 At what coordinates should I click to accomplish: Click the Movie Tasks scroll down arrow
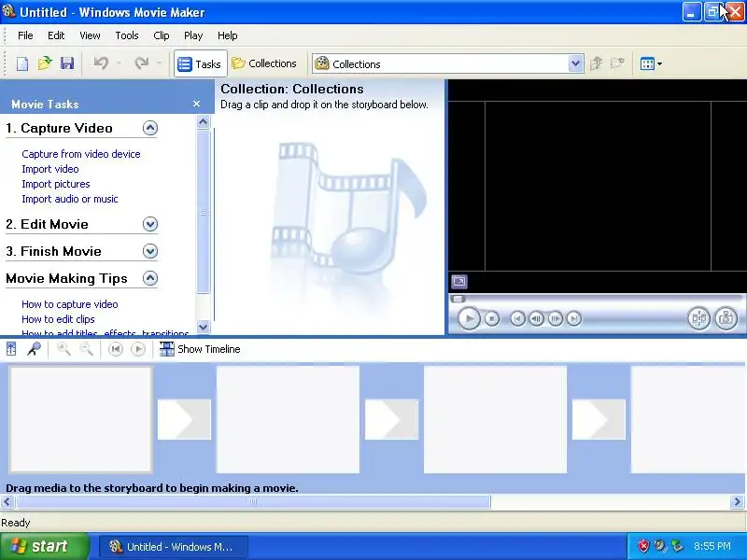point(203,327)
